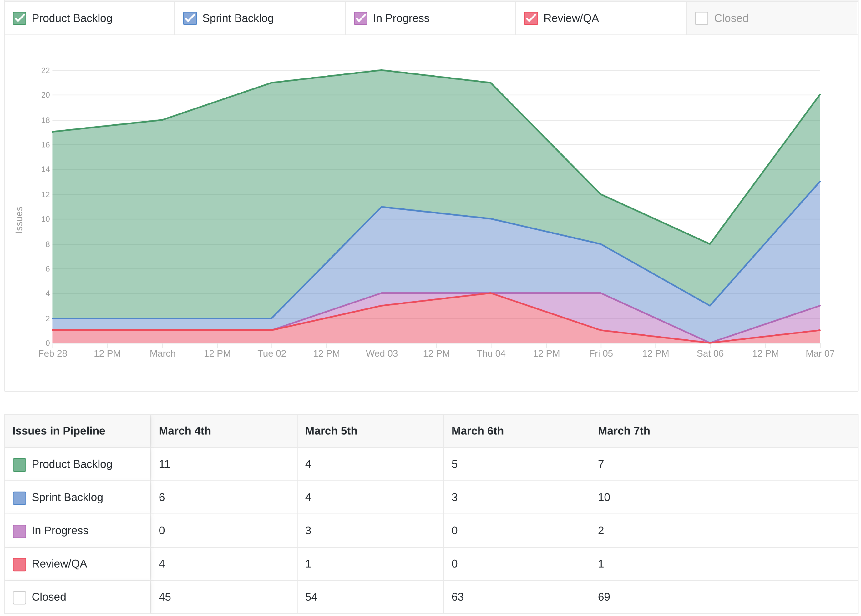Image resolution: width=861 pixels, height=616 pixels.
Task: Click the In Progress legend label
Action: [x=401, y=18]
